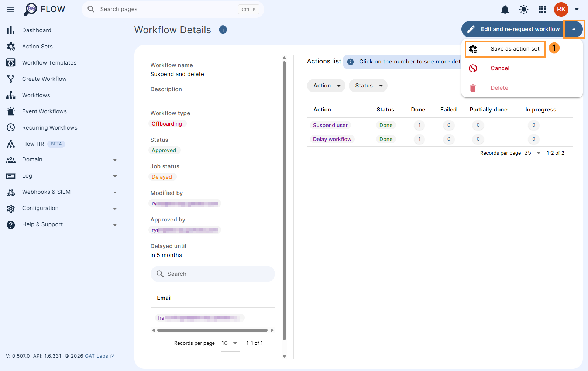Toggle the light/dark theme sun icon
This screenshot has width=588, height=371.
(524, 9)
